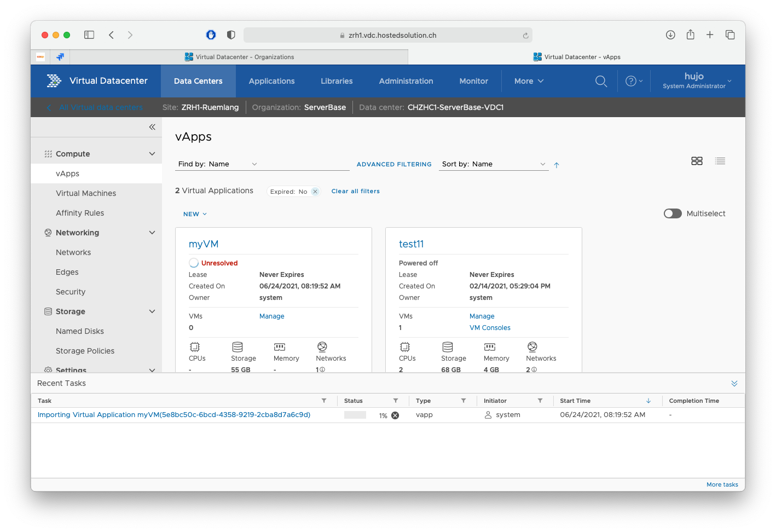The height and width of the screenshot is (532, 776).
Task: Click VM Consoles in test11 card
Action: (x=490, y=328)
